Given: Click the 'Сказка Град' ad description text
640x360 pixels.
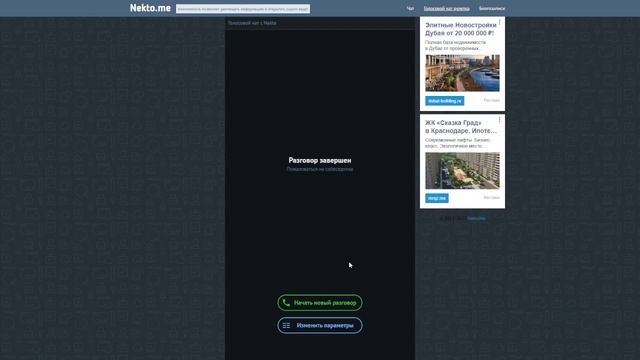Looking at the screenshot, I should (458, 143).
